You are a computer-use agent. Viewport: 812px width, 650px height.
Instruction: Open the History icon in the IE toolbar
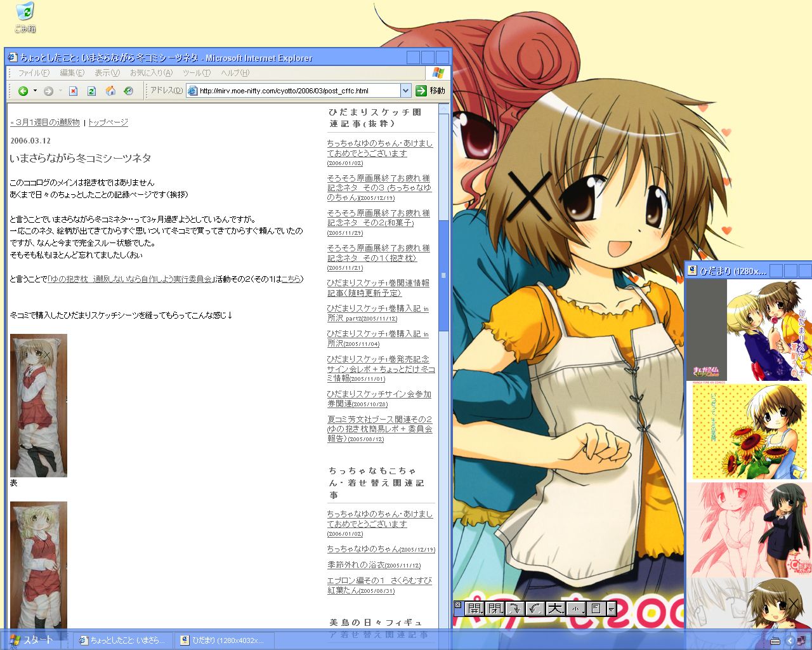click(x=129, y=91)
